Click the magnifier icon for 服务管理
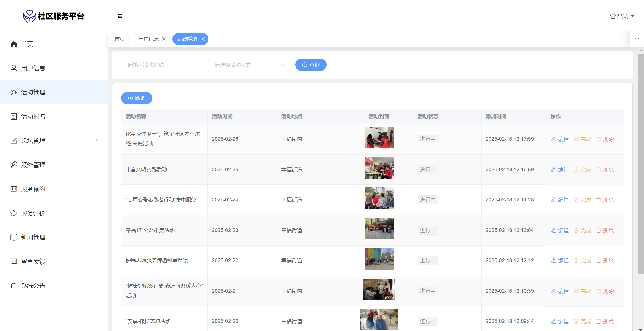Viewport: 644px width, 331px height. tap(14, 165)
